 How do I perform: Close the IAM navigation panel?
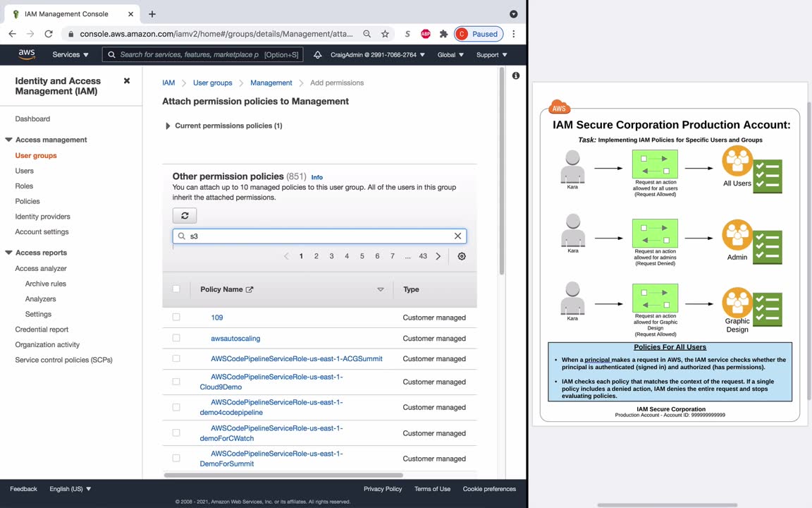coord(127,81)
